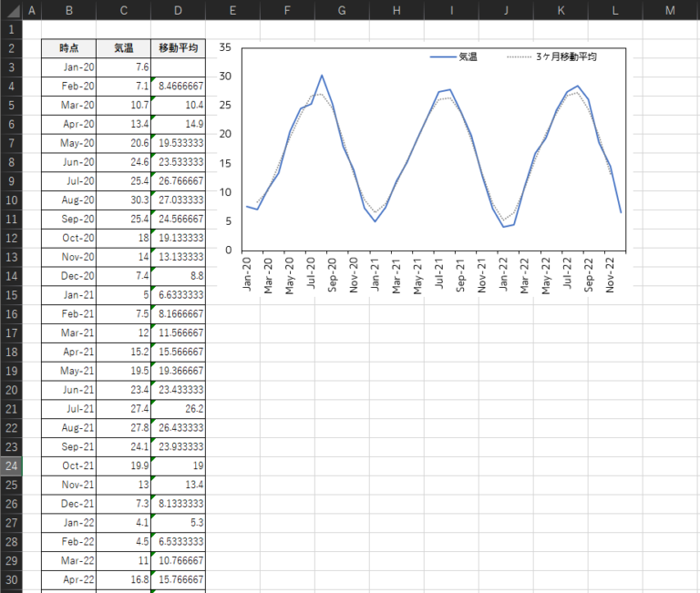
Task: Click the row 1 header
Action: [x=9, y=29]
